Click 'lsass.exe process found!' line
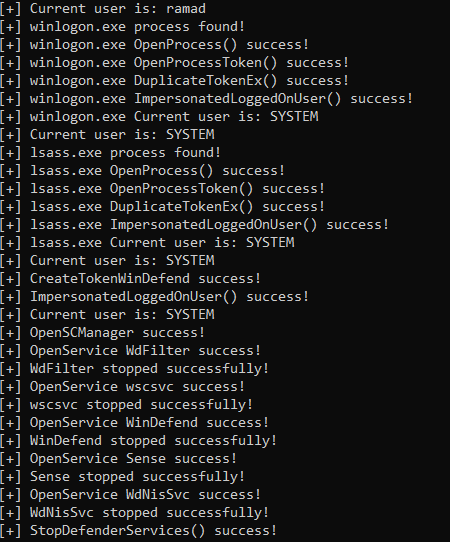450x542 pixels. tap(110, 152)
